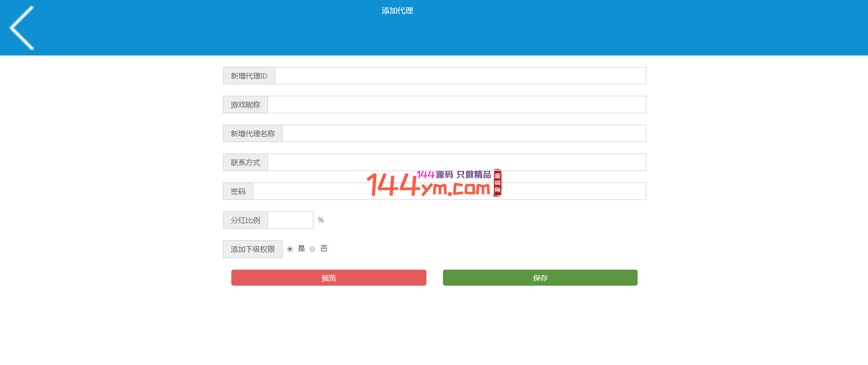
Task: Click the 144ym.com watermark logo
Action: click(433, 184)
